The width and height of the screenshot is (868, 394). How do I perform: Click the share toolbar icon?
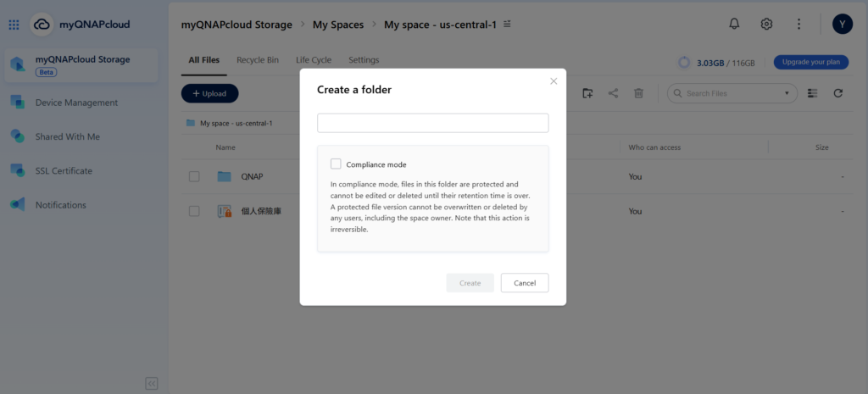tap(613, 93)
